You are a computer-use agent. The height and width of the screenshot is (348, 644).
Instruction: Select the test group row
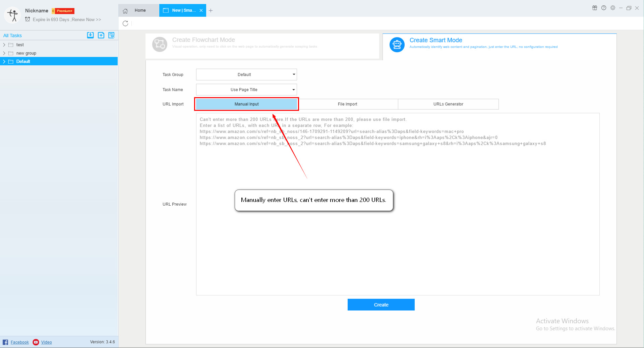click(x=59, y=45)
